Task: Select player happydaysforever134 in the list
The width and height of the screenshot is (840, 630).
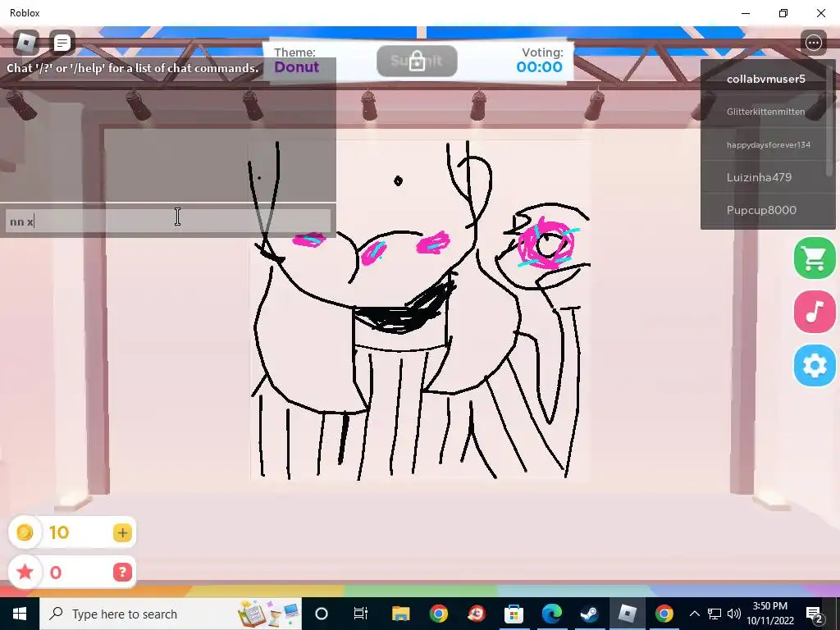Action: [765, 144]
